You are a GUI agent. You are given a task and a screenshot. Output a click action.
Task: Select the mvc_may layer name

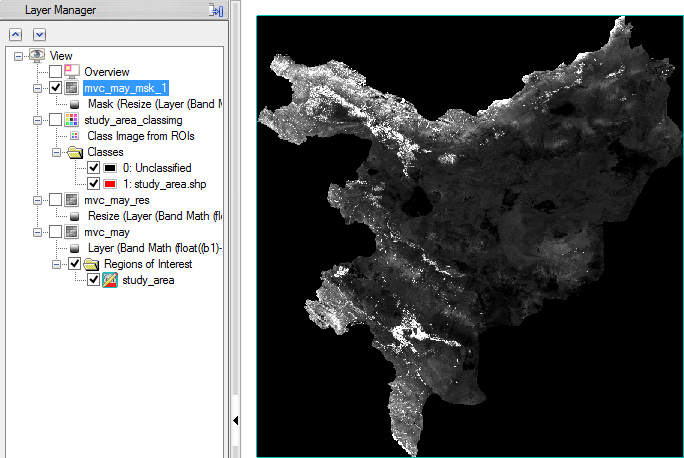106,232
